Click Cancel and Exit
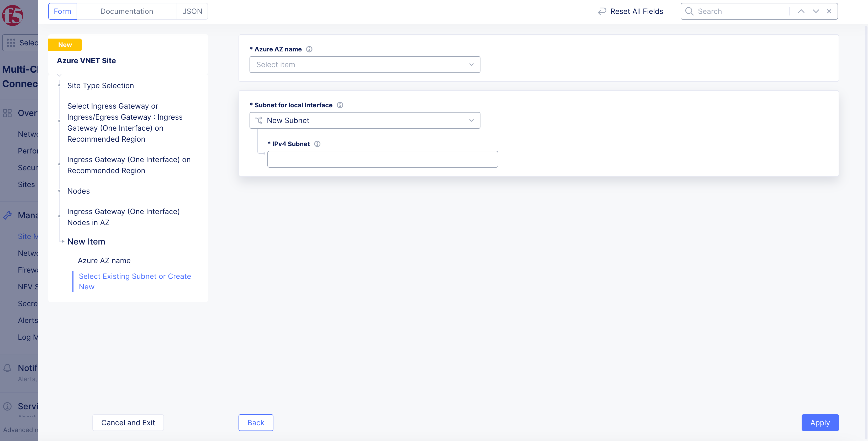This screenshot has width=868, height=441. (x=128, y=422)
